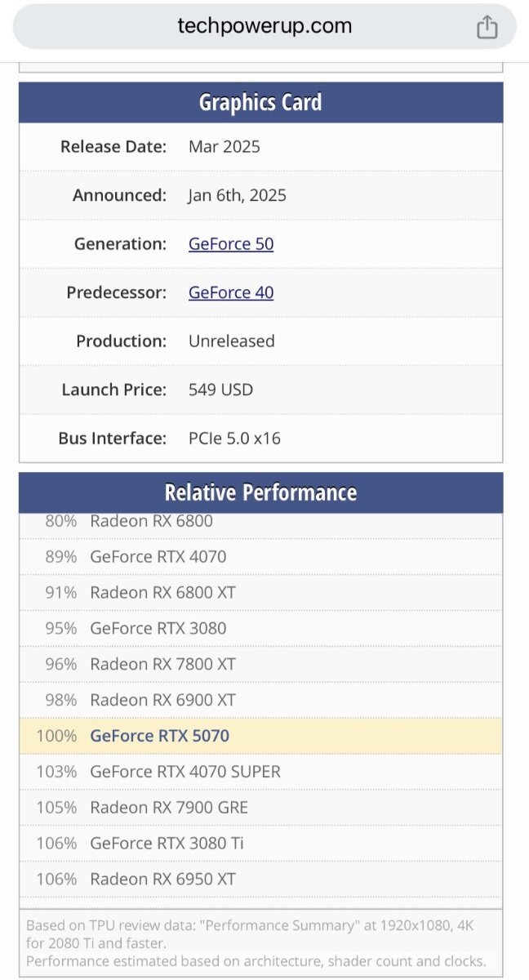
Task: Tap the share icon in address bar
Action: pyautogui.click(x=487, y=26)
